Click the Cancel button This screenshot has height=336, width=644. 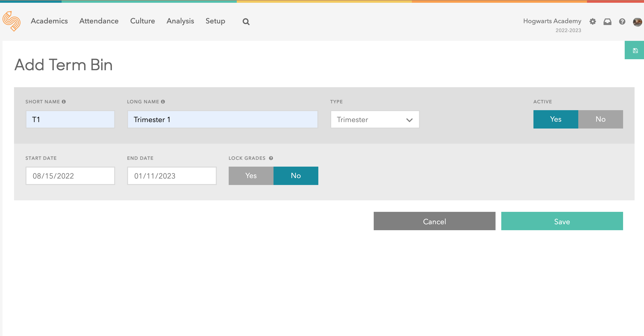pyautogui.click(x=434, y=221)
